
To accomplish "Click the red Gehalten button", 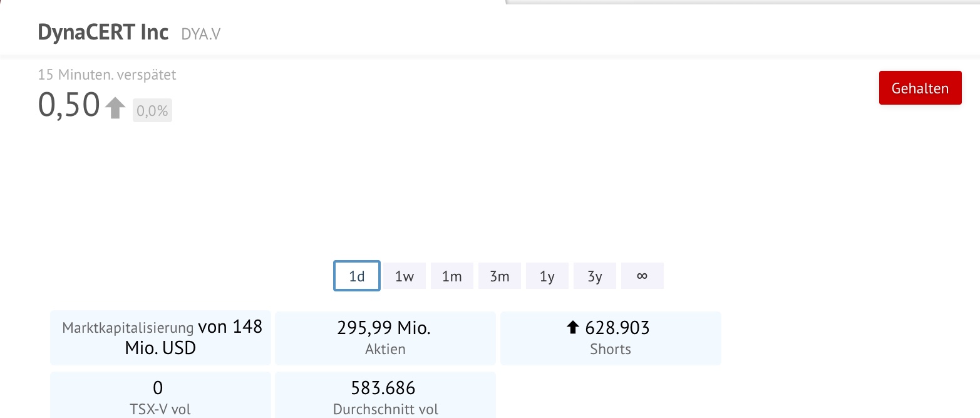I will tap(920, 88).
